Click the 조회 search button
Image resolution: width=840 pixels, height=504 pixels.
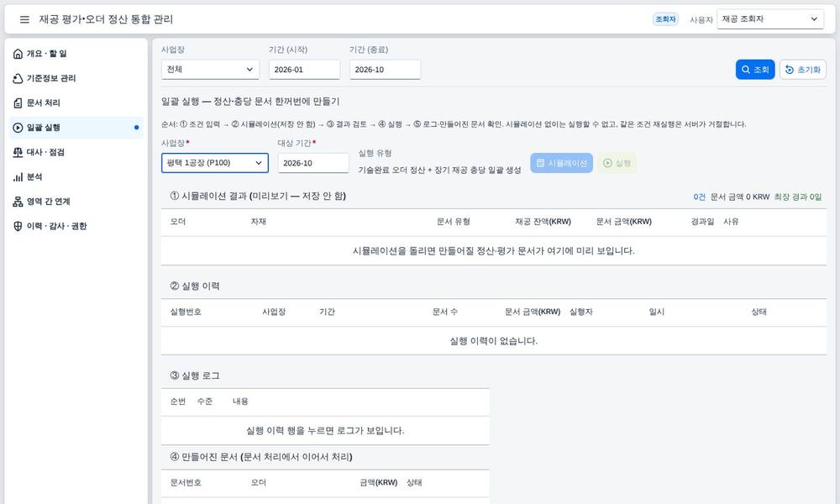(755, 70)
